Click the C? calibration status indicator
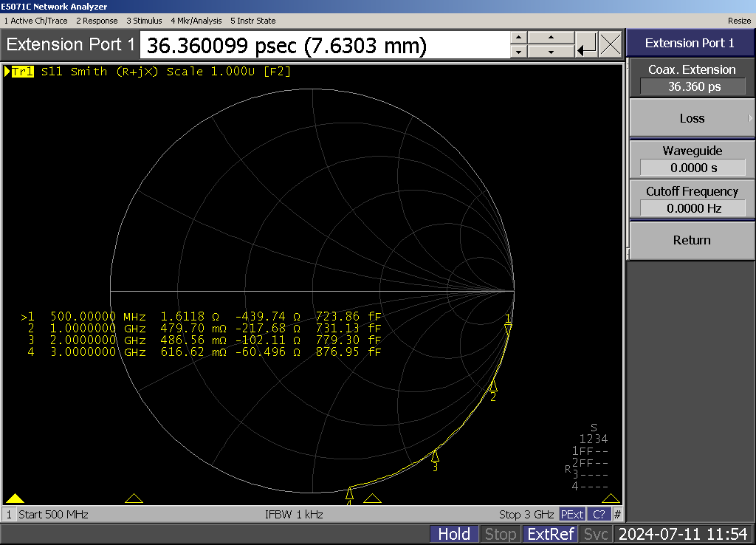The image size is (756, 545). coord(599,514)
